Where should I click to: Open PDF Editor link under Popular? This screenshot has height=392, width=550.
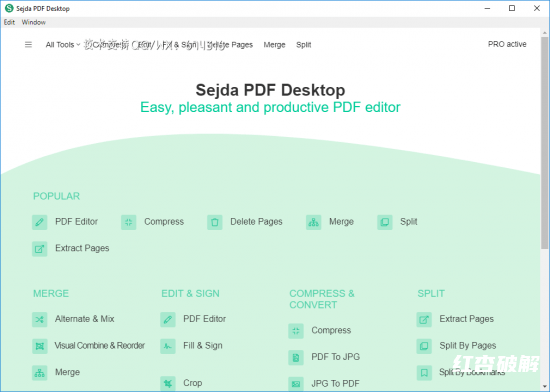click(x=76, y=222)
